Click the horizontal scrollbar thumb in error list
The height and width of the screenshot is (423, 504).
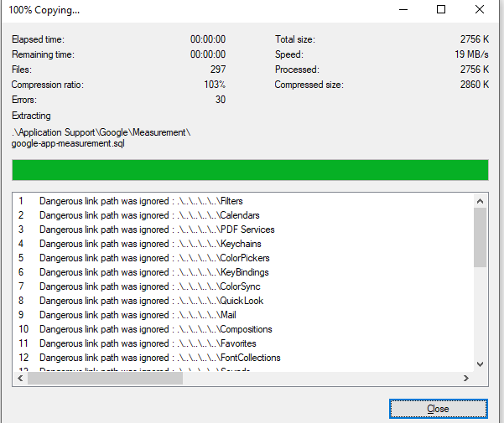105,379
